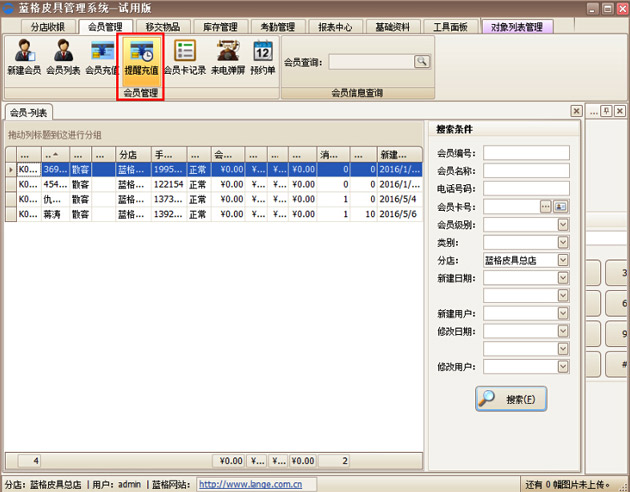Open the 类别 dropdown list

click(563, 242)
